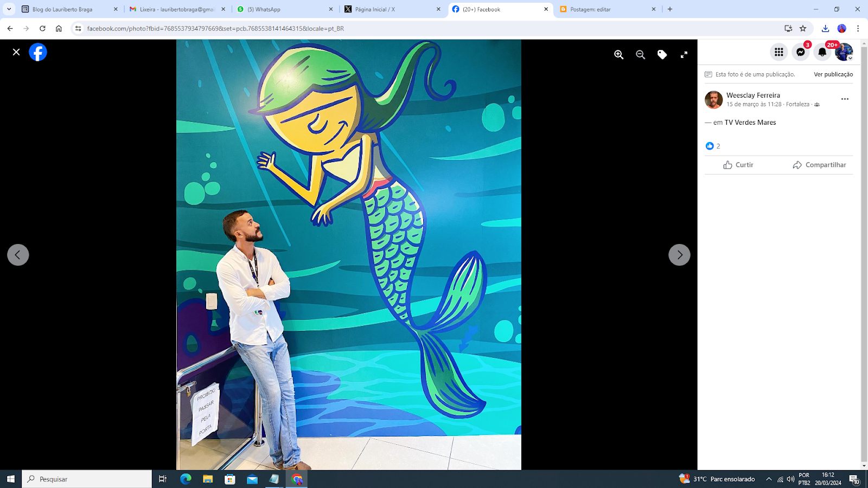Open Chrome downloads
868x488 pixels.
(825, 28)
